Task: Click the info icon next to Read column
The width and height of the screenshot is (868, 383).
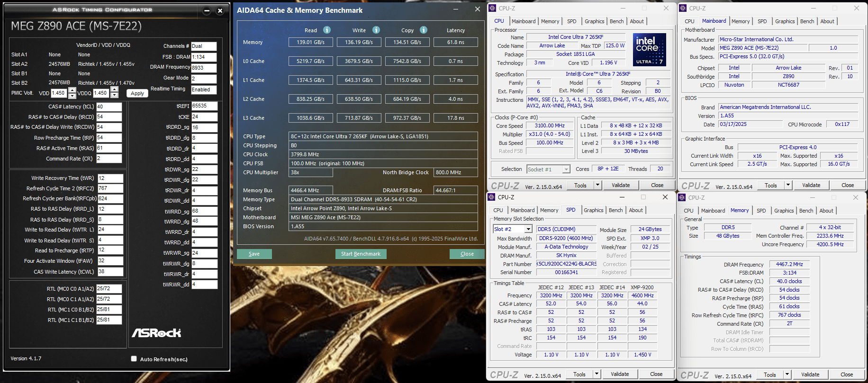Action: (x=327, y=30)
